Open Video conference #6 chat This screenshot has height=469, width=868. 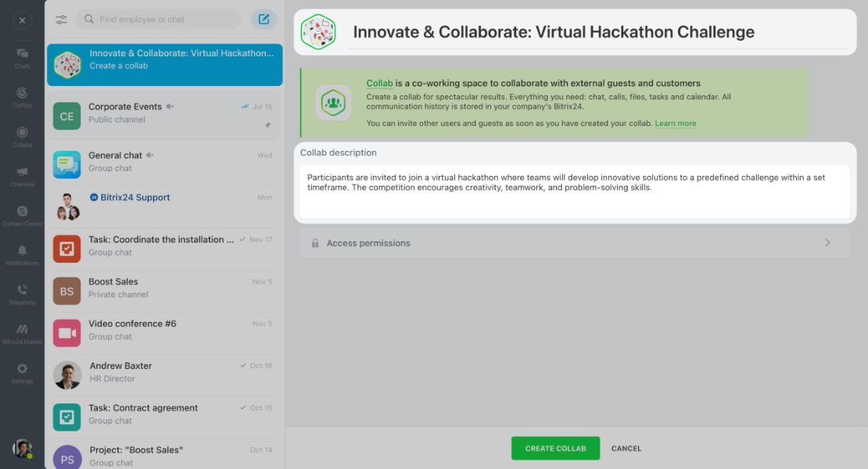point(164,332)
